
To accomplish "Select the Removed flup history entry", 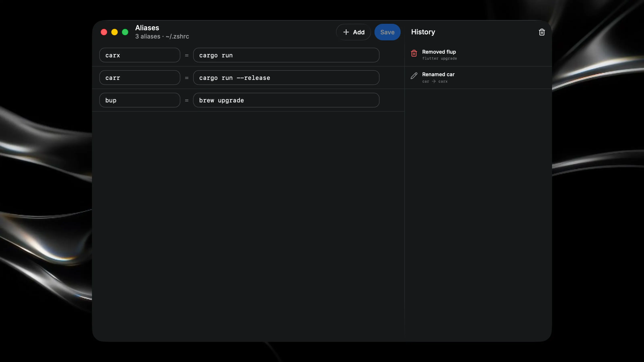I will (x=478, y=55).
